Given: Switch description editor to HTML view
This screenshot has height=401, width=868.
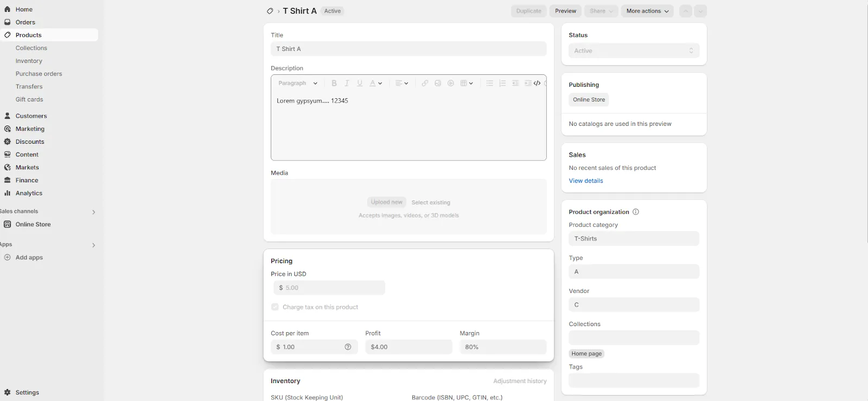Looking at the screenshot, I should coord(537,83).
